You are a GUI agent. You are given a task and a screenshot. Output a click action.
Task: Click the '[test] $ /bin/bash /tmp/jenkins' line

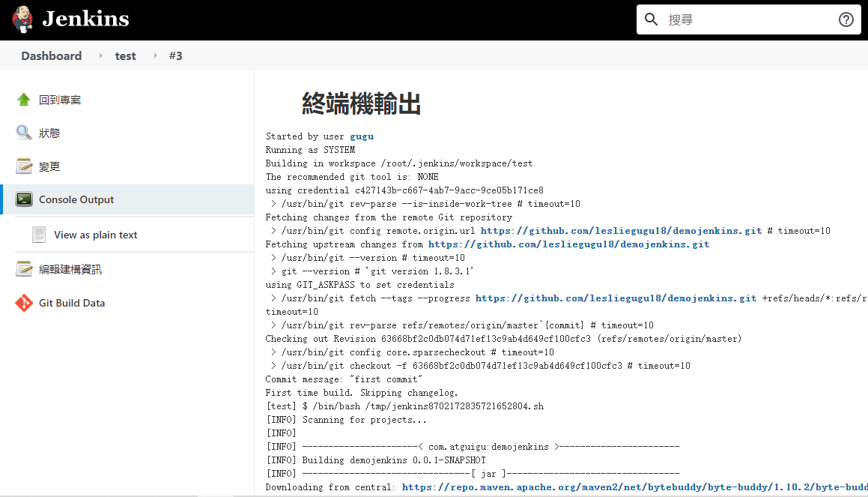coord(405,406)
